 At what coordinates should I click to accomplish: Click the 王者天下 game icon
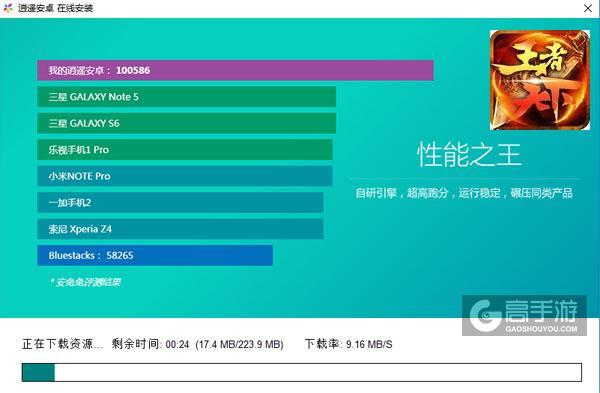[540, 80]
